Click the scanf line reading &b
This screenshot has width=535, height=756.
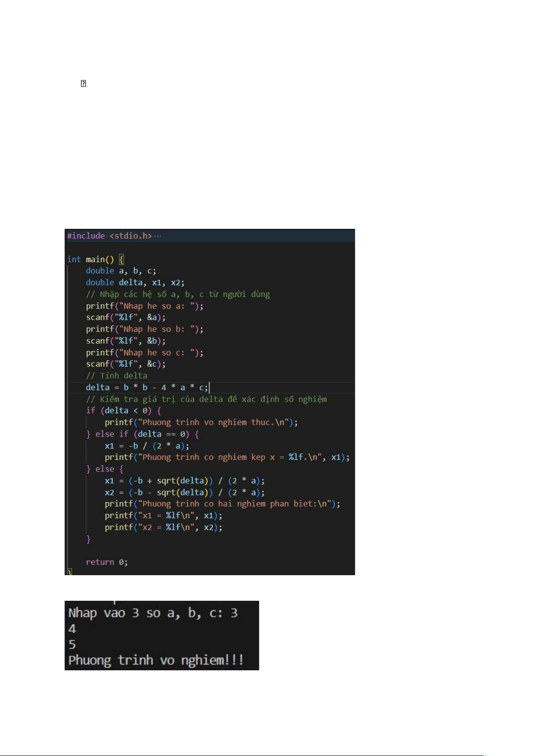126,341
